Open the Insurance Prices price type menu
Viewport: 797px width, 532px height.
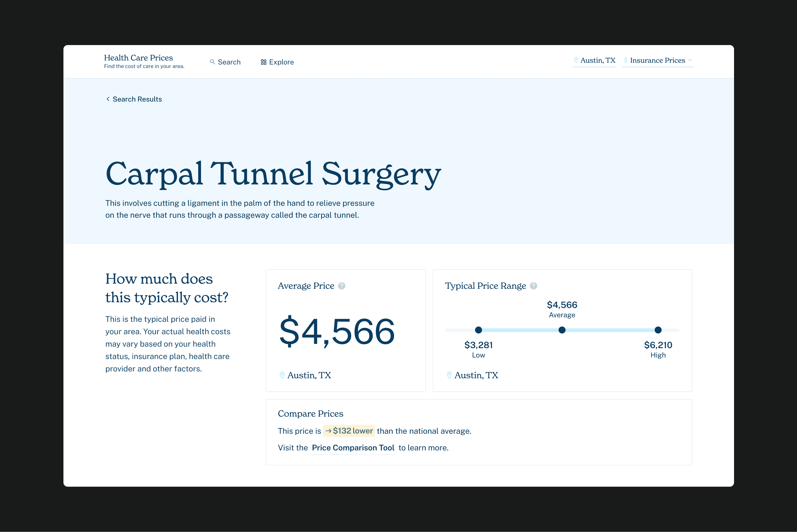click(657, 60)
